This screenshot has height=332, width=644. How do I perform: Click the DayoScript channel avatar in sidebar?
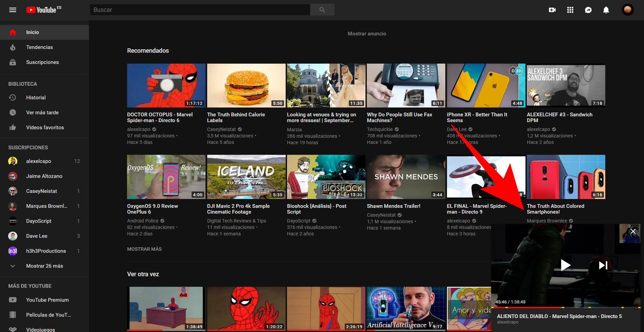coord(13,221)
